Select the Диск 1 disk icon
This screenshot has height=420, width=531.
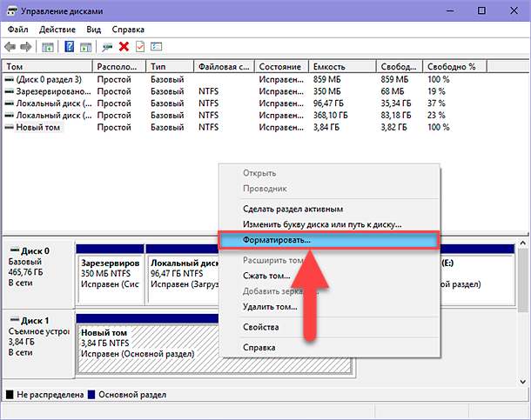(x=15, y=319)
